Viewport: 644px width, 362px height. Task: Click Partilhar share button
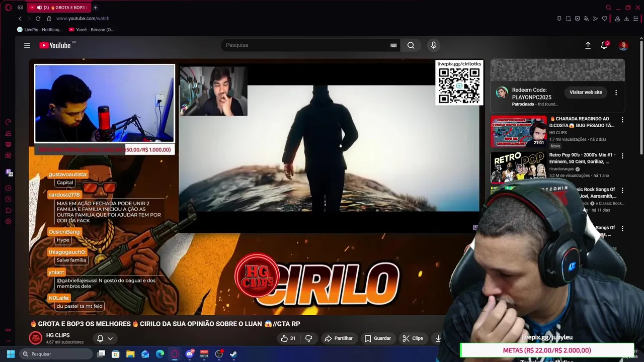click(x=339, y=338)
